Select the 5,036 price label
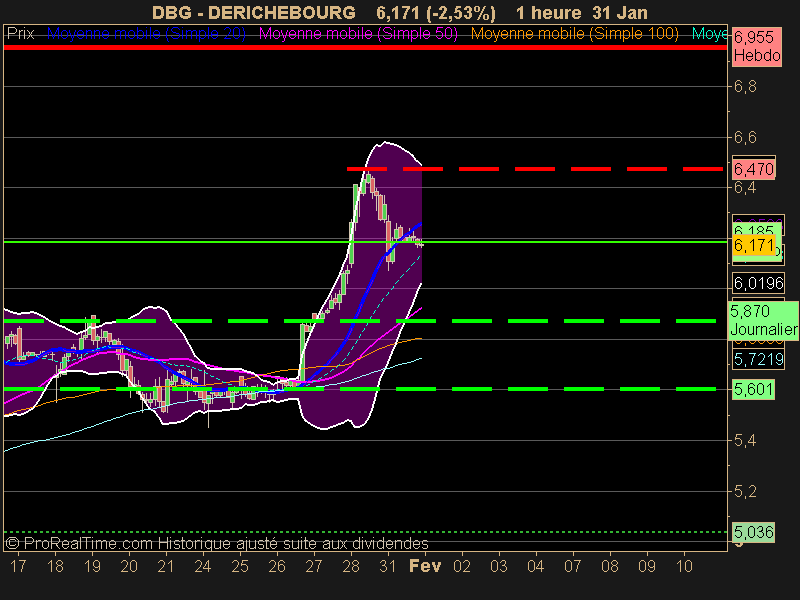800x600 pixels. pos(754,532)
